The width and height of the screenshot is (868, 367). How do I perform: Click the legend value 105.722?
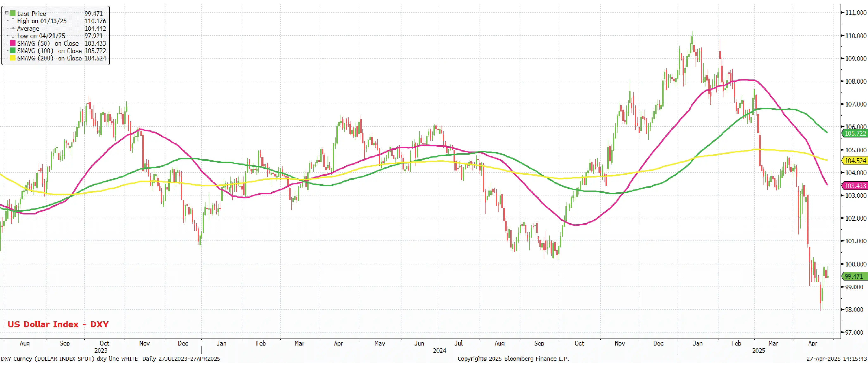95,51
